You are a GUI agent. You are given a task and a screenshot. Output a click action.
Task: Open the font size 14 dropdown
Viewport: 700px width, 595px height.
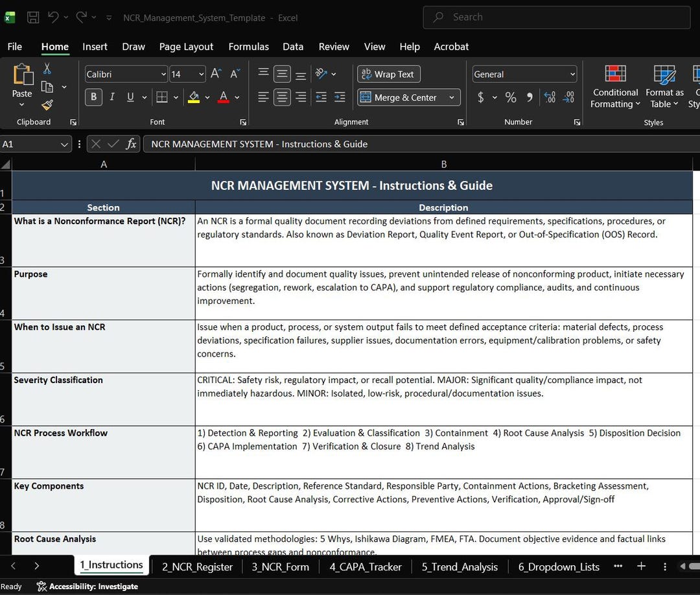(202, 74)
